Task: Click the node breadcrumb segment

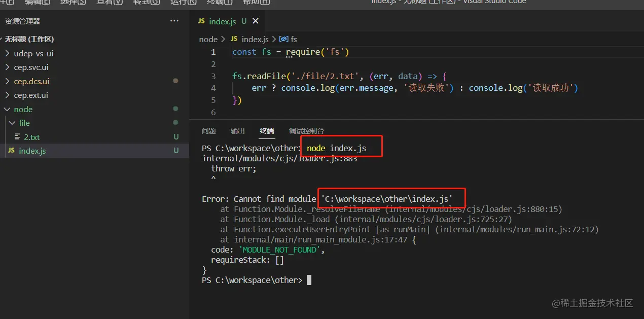Action: 208,39
